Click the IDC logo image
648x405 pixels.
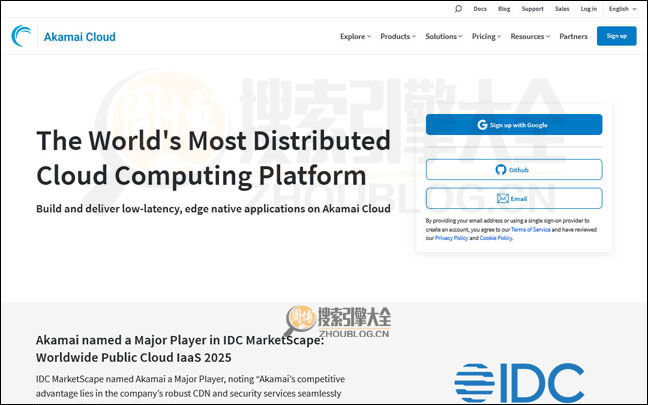(x=519, y=383)
